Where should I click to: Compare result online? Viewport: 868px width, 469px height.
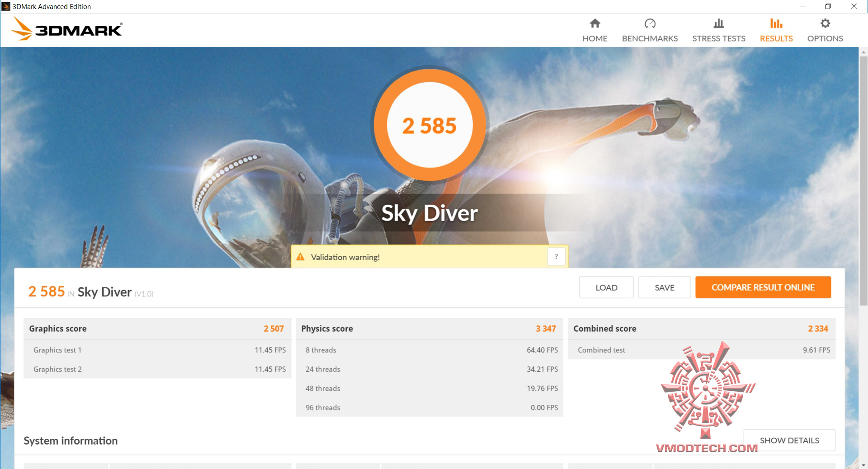point(763,287)
